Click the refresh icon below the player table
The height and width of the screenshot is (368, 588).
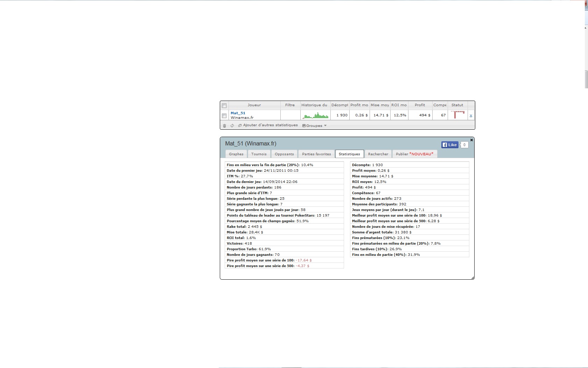232,125
